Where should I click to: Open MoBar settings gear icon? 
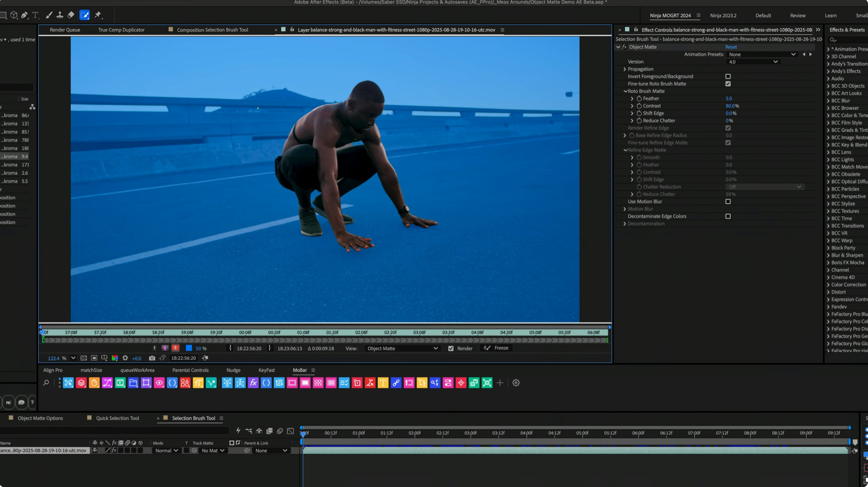coord(516,382)
